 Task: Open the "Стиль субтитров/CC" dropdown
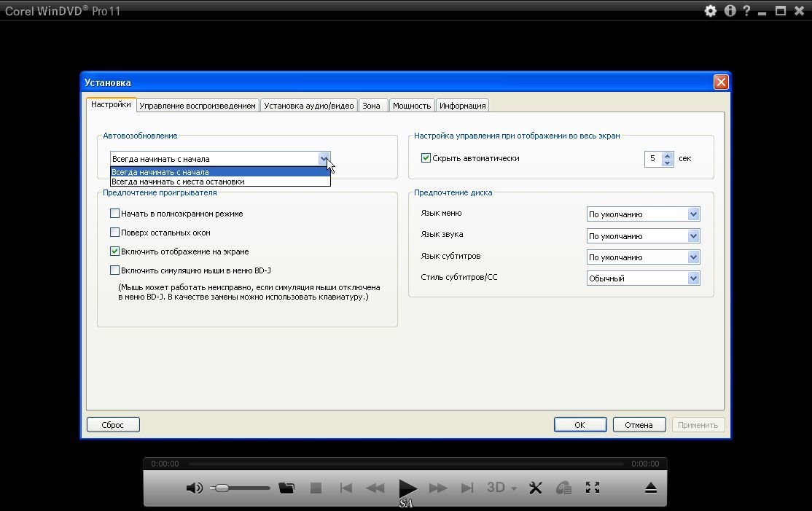click(x=693, y=278)
